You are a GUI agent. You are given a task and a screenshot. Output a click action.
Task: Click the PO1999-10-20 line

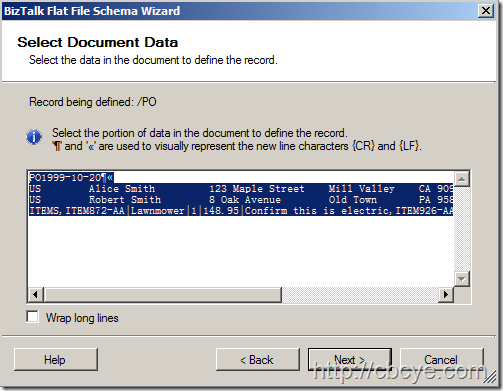(71, 178)
